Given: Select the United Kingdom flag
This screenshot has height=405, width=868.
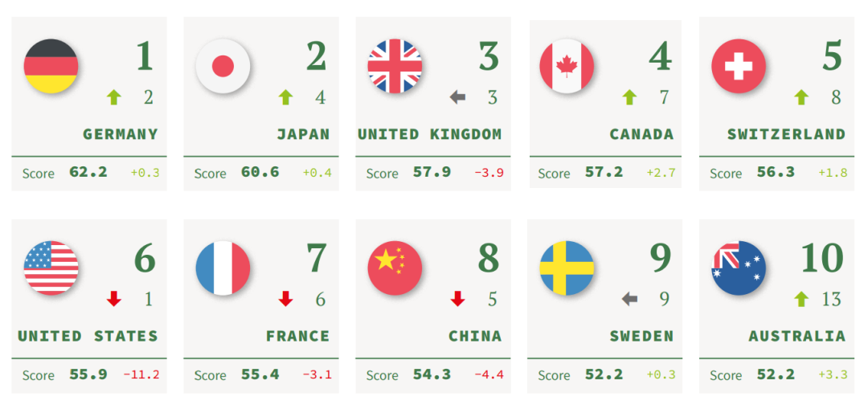Looking at the screenshot, I should tap(395, 66).
